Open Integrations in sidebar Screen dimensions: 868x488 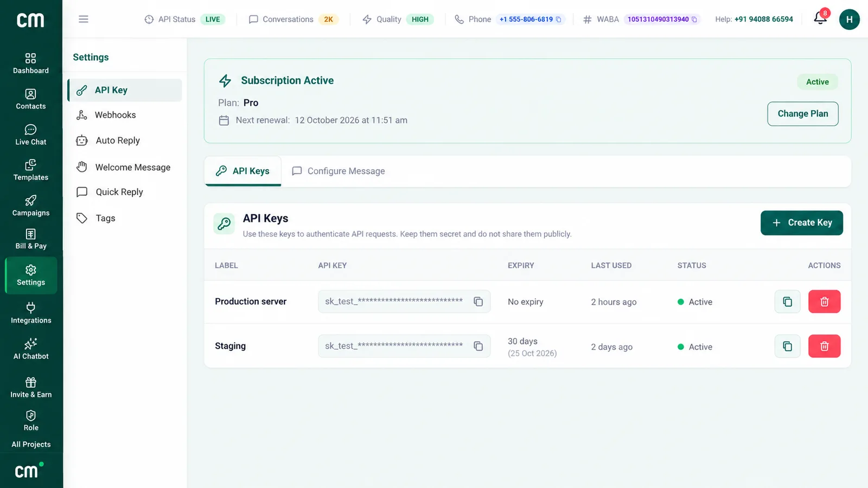(31, 313)
